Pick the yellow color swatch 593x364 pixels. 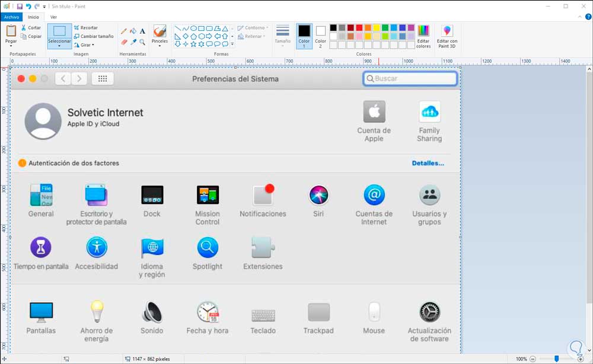point(377,28)
